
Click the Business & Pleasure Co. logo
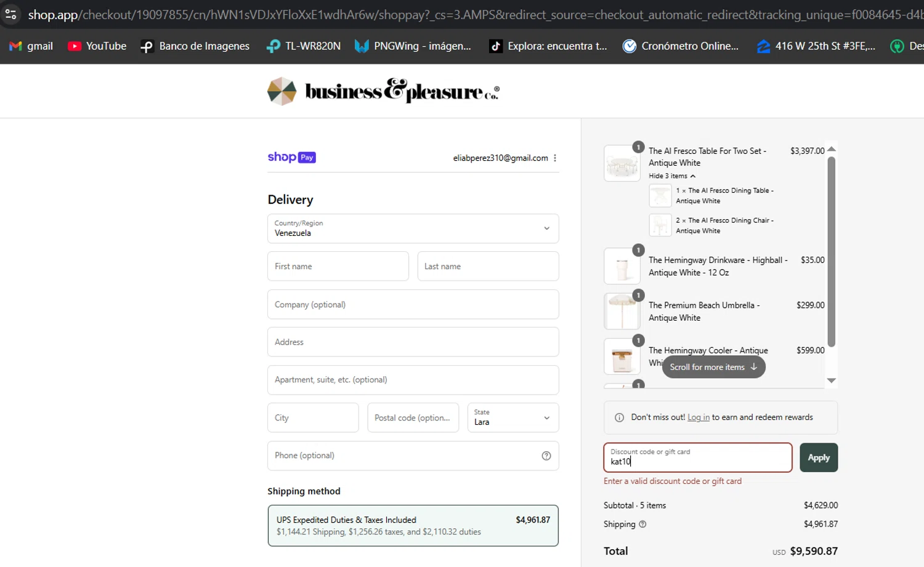click(x=383, y=91)
